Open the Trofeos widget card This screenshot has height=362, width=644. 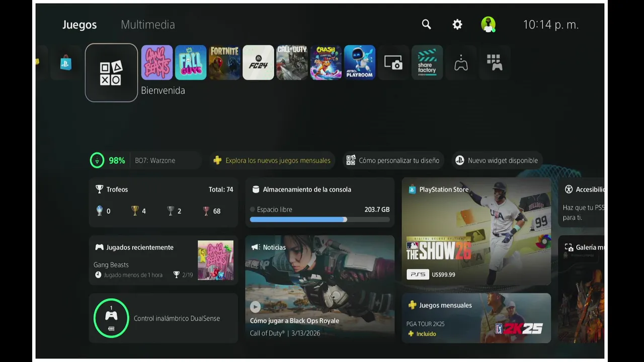[x=164, y=202]
